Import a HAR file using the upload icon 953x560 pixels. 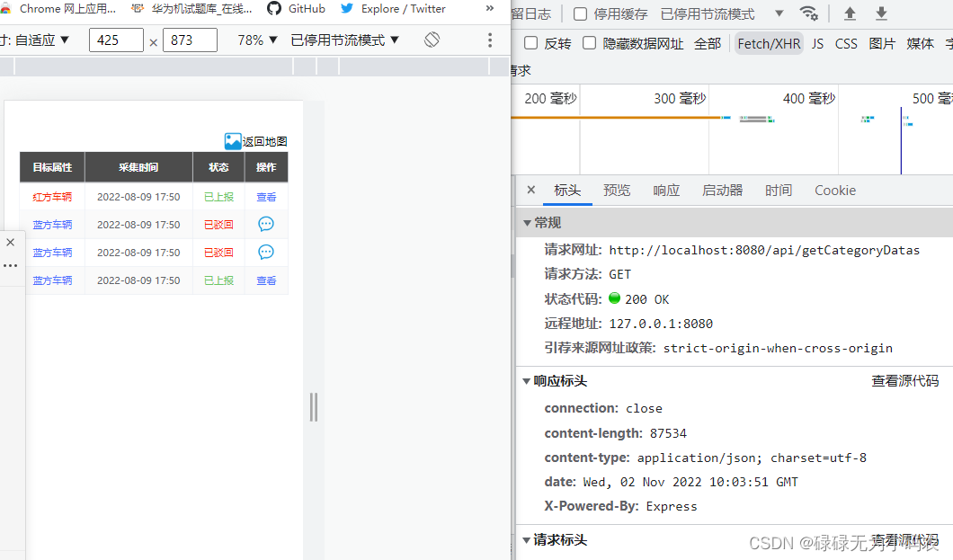pos(851,13)
